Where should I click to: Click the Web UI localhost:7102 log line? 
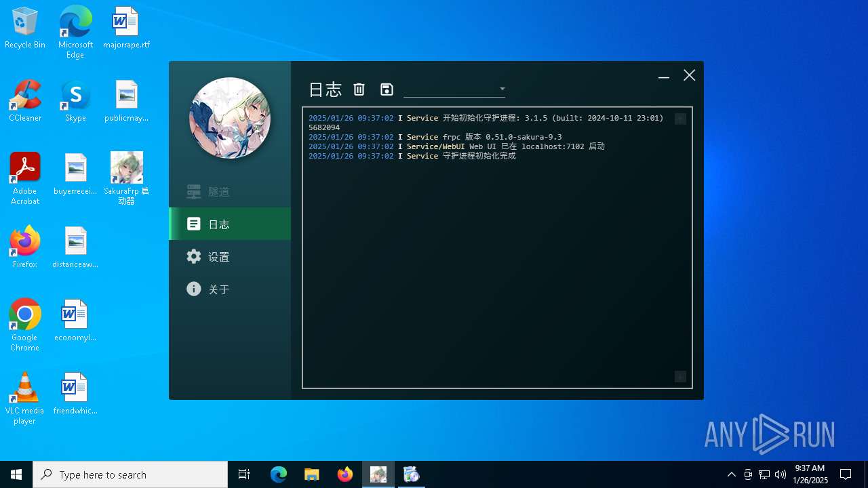pyautogui.click(x=456, y=146)
